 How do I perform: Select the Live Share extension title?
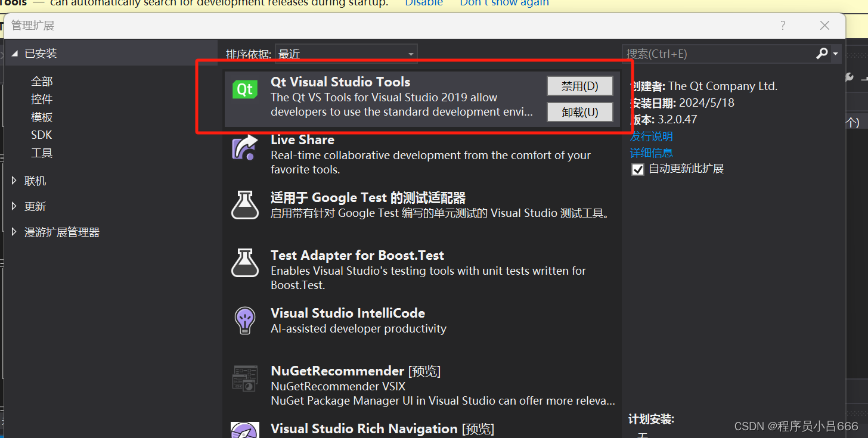(x=302, y=139)
